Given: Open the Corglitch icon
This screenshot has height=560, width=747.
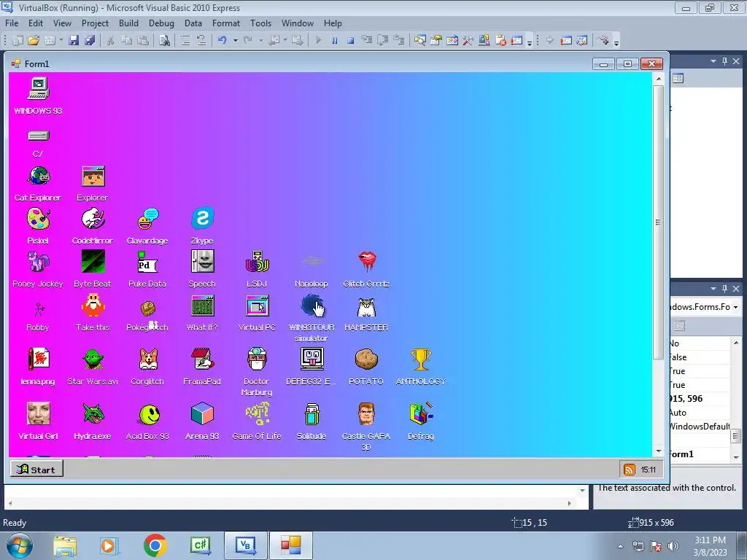Looking at the screenshot, I should pyautogui.click(x=147, y=359).
